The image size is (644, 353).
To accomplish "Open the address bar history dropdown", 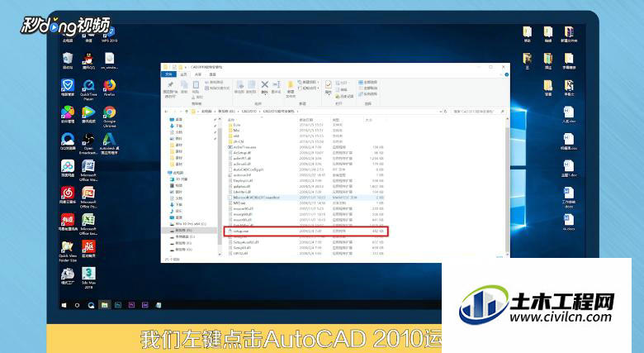I will (x=441, y=112).
